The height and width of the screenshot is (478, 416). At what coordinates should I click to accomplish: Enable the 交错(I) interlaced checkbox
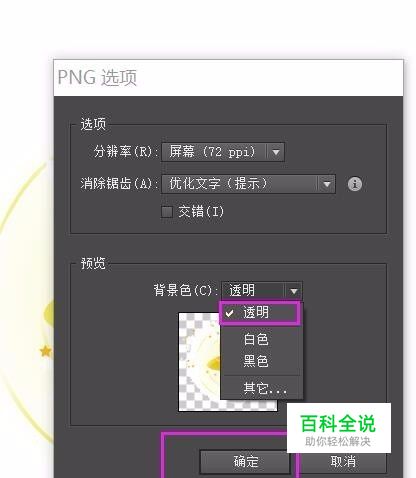coord(166,212)
